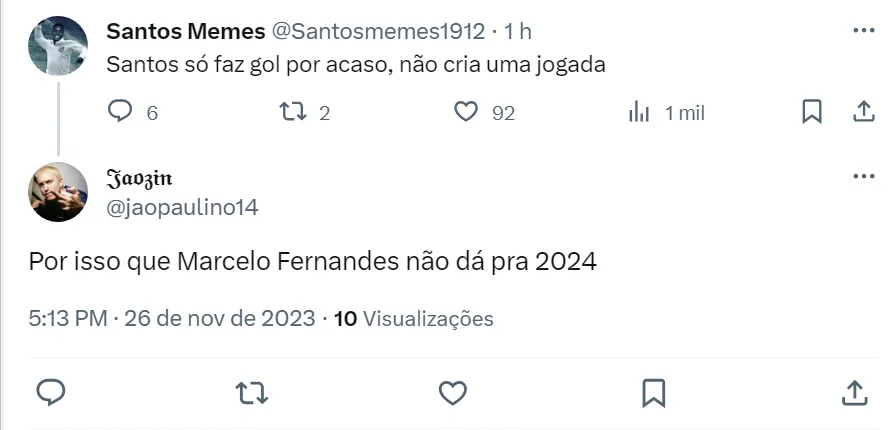This screenshot has height=430, width=891.
Task: Open Jaozin's profile avatar
Action: coord(57,192)
